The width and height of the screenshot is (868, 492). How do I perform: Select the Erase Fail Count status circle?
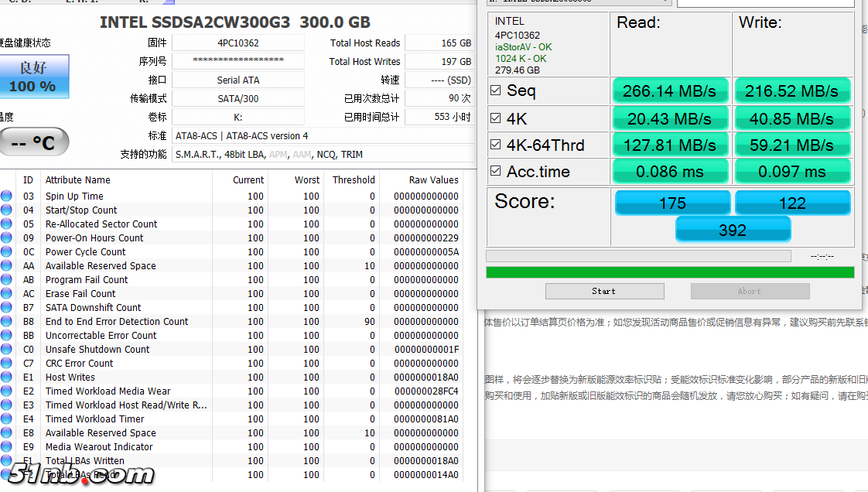point(6,293)
